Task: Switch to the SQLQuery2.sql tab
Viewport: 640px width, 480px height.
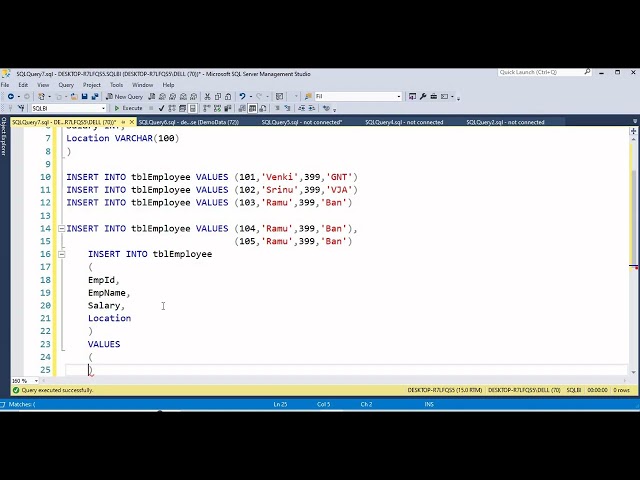Action: 505,122
